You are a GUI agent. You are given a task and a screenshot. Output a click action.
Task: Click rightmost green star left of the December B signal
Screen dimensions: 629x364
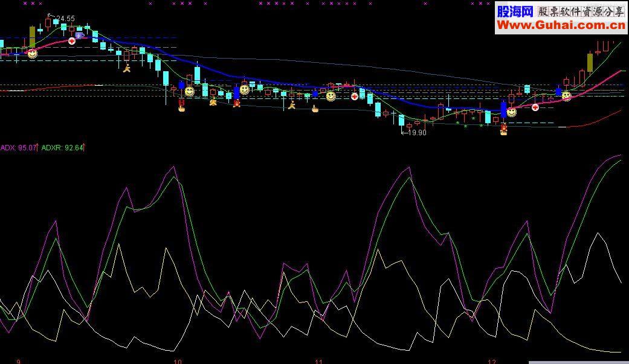pos(482,126)
